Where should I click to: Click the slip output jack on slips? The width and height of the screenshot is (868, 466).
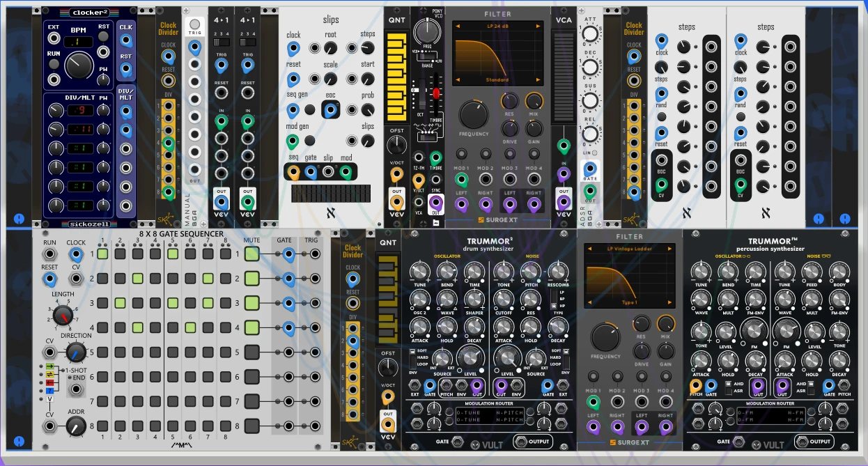click(x=328, y=171)
